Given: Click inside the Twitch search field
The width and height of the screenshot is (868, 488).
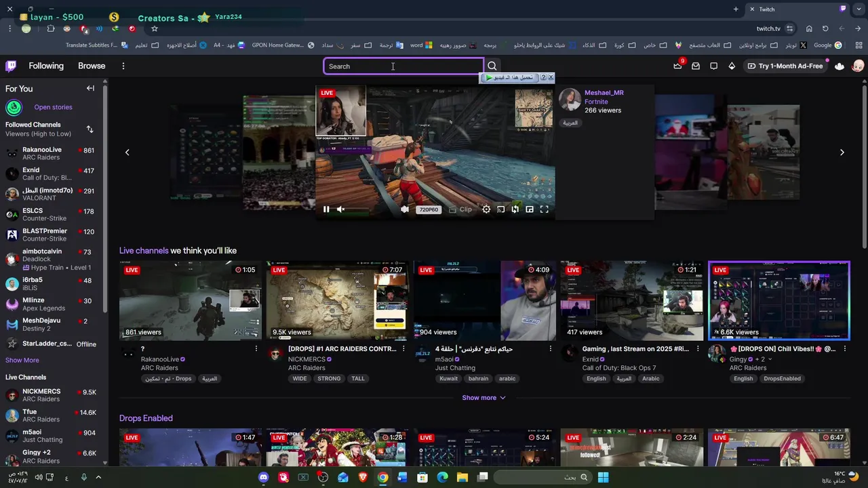Looking at the screenshot, I should [403, 66].
